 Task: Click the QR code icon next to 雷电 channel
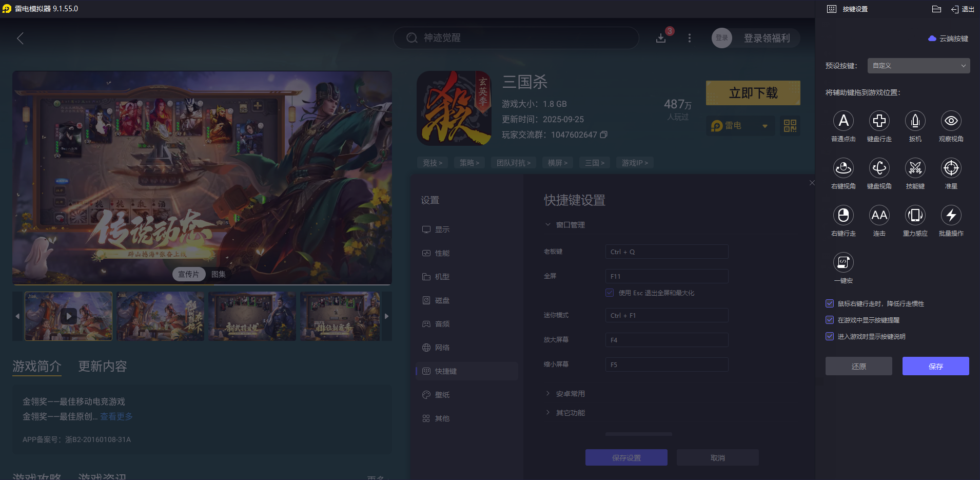(789, 125)
